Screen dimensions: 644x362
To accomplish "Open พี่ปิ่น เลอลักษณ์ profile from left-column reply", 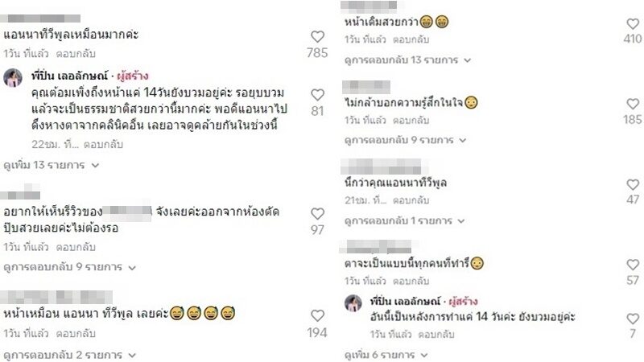I will pyautogui.click(x=69, y=76).
